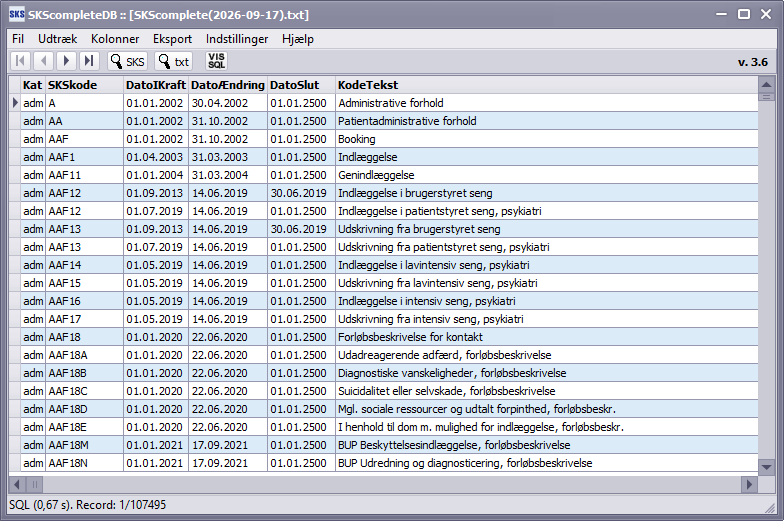Jump to last record icon

(x=90, y=61)
